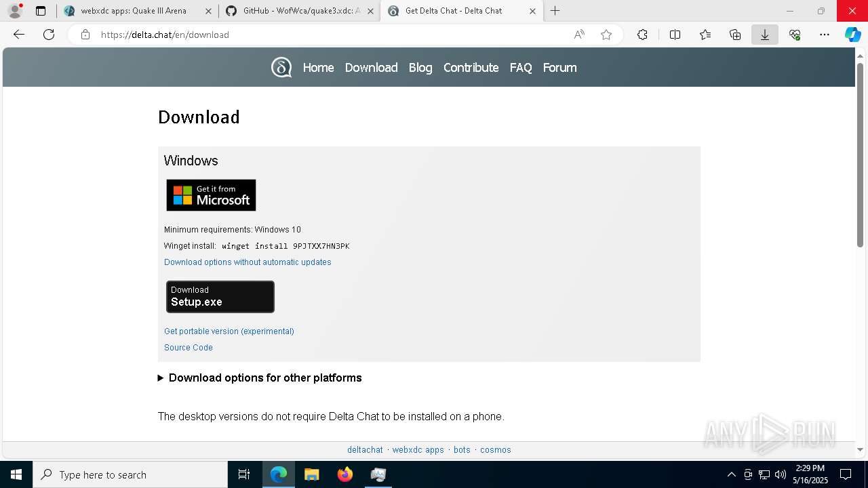Open Download options without automatic updates link
868x488 pixels.
pyautogui.click(x=248, y=262)
